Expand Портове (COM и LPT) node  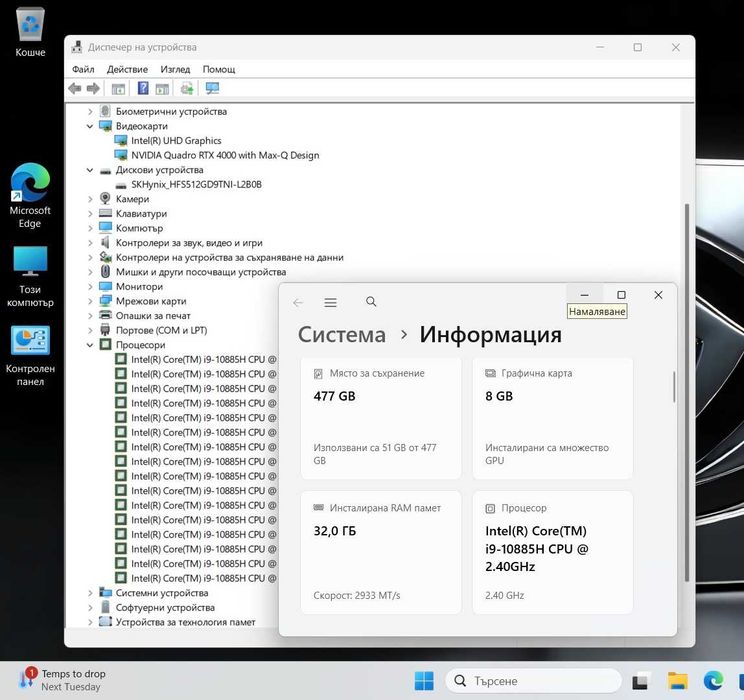90,330
